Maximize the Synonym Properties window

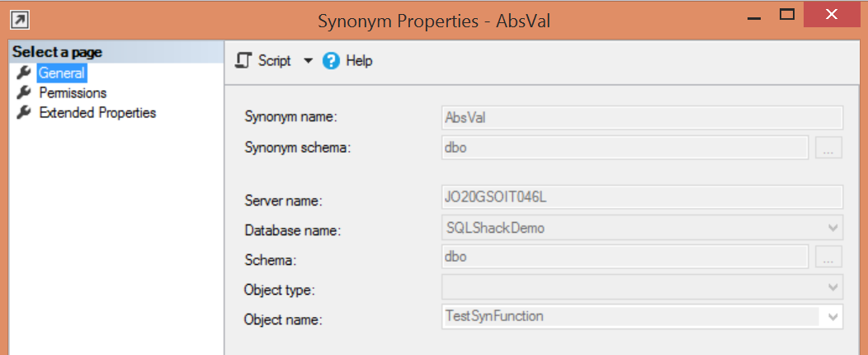(x=787, y=14)
